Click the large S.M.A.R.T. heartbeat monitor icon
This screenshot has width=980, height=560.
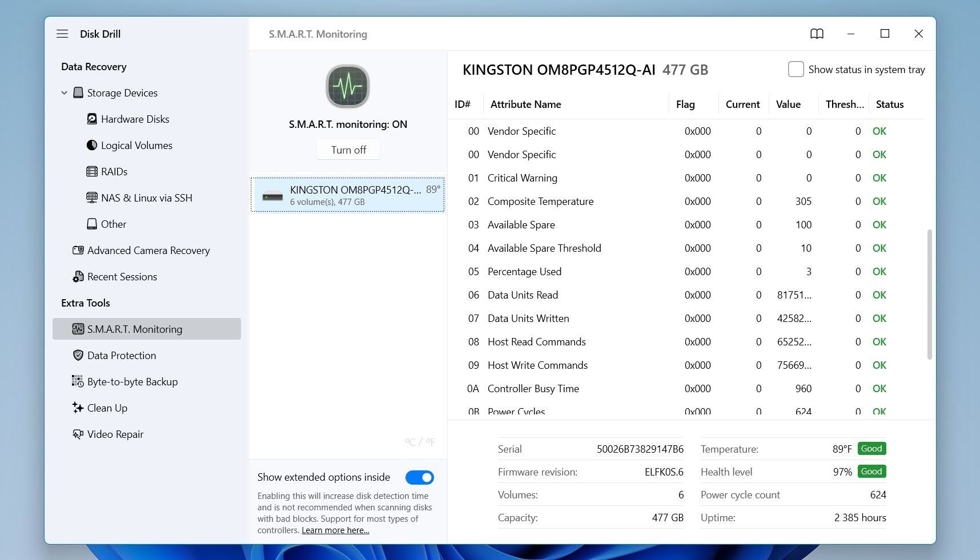point(348,87)
